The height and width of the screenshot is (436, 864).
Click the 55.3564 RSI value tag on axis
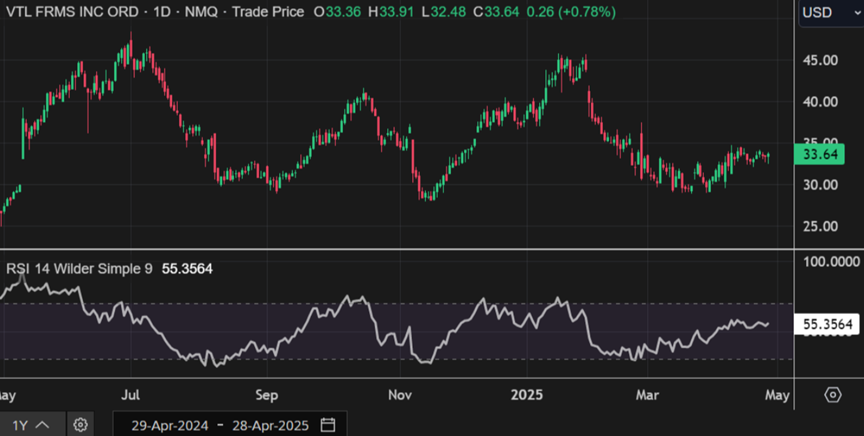tap(826, 324)
